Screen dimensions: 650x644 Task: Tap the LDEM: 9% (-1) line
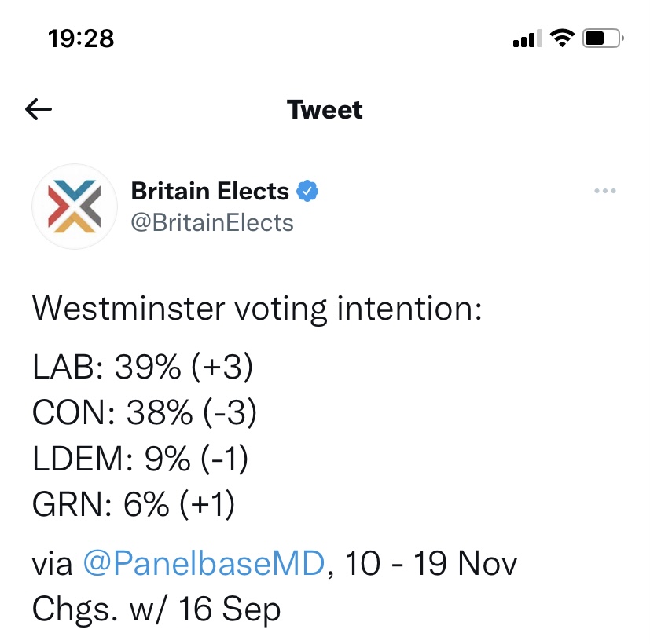pos(140,459)
